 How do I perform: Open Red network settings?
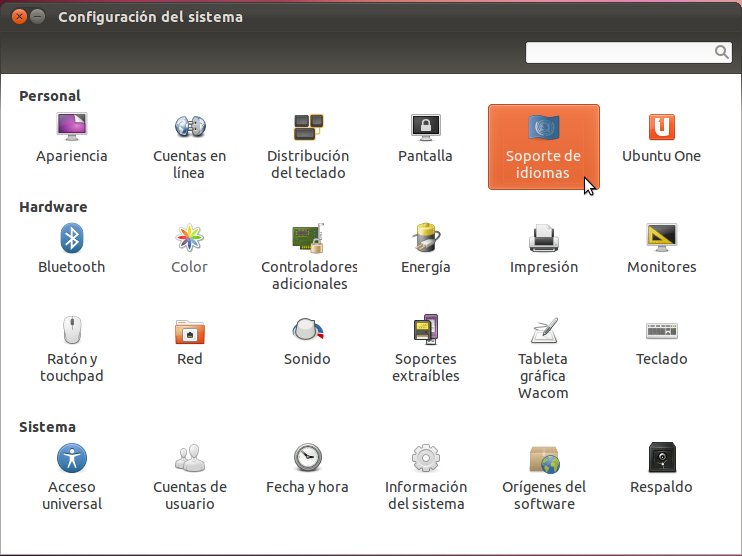tap(189, 341)
